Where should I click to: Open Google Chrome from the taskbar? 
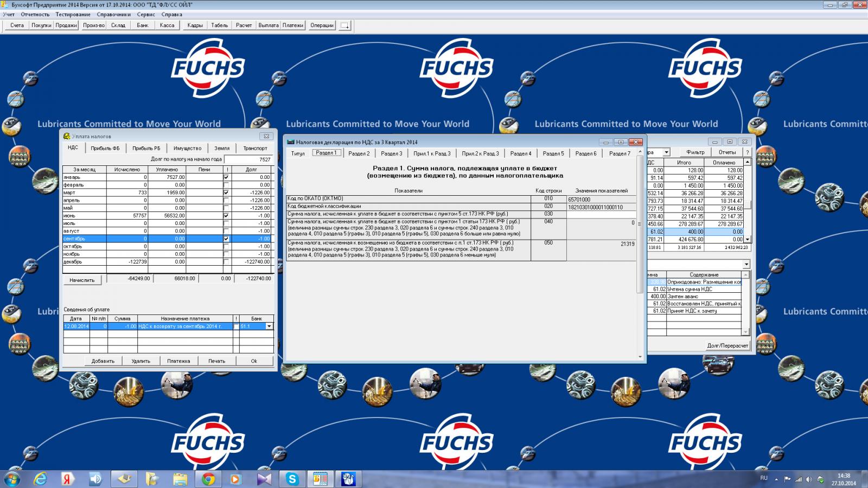pyautogui.click(x=208, y=479)
